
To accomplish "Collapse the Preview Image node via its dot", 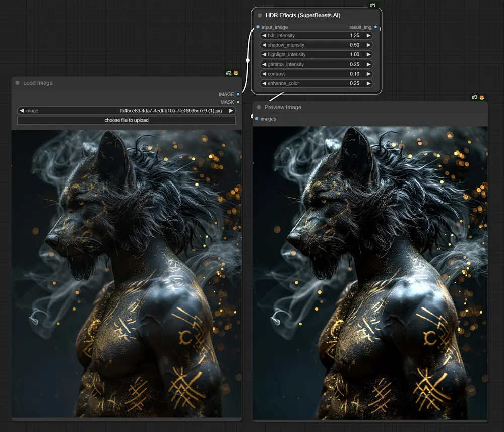I will pyautogui.click(x=259, y=107).
